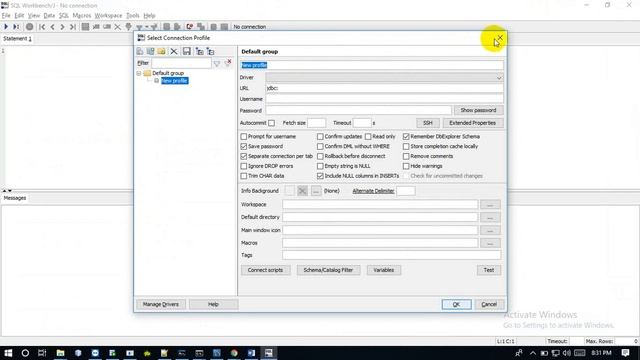Click the copy profile icon in dialog toolbar
640x360 pixels.
pos(151,51)
